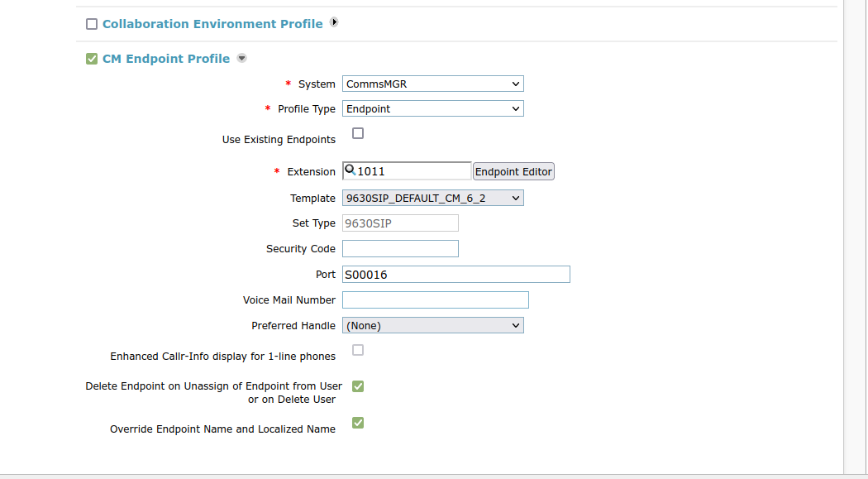This screenshot has height=479, width=868.
Task: Open the Template dropdown list
Action: point(432,198)
